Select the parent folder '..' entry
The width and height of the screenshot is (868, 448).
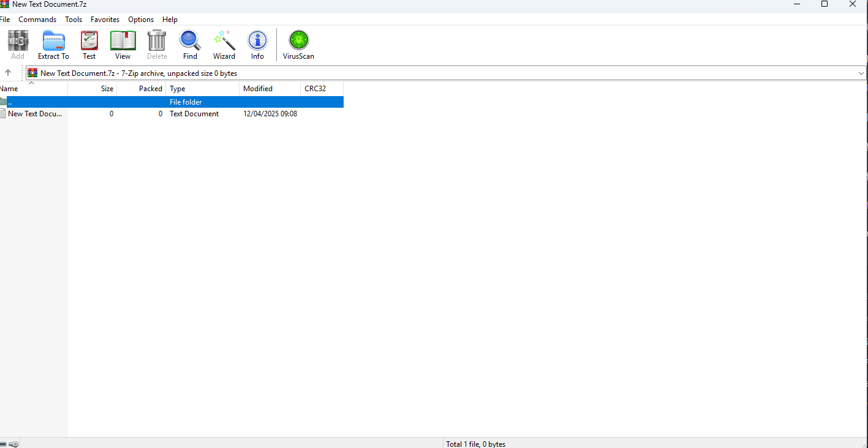pyautogui.click(x=10, y=102)
